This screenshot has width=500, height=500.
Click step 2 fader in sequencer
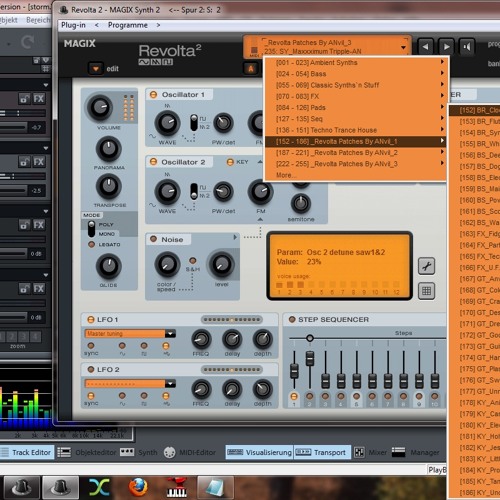coord(310,358)
